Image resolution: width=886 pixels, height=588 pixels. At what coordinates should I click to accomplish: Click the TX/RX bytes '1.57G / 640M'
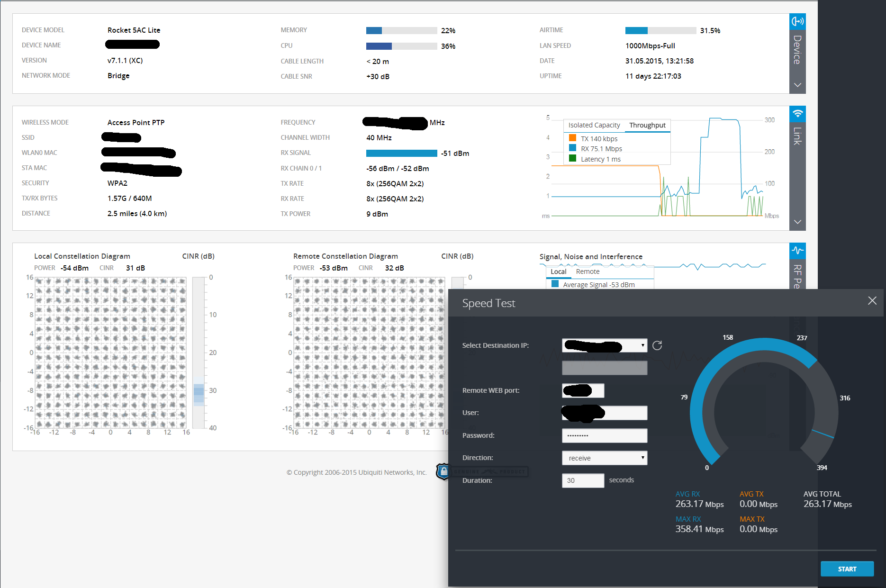click(129, 198)
